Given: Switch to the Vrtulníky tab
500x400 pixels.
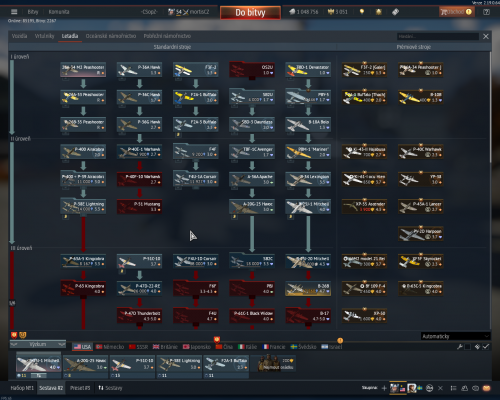Looking at the screenshot, I should tap(44, 36).
